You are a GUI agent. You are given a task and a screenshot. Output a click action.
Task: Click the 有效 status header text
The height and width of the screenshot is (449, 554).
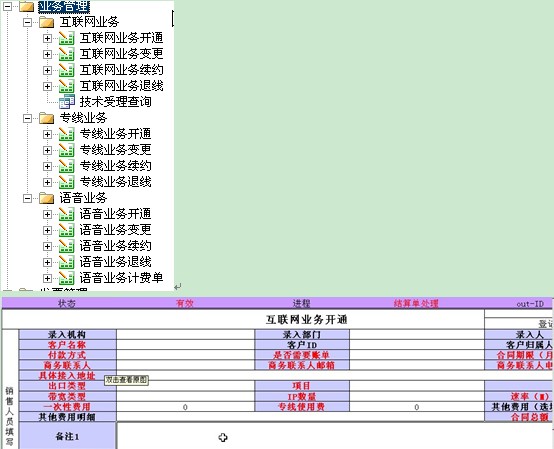(x=185, y=303)
